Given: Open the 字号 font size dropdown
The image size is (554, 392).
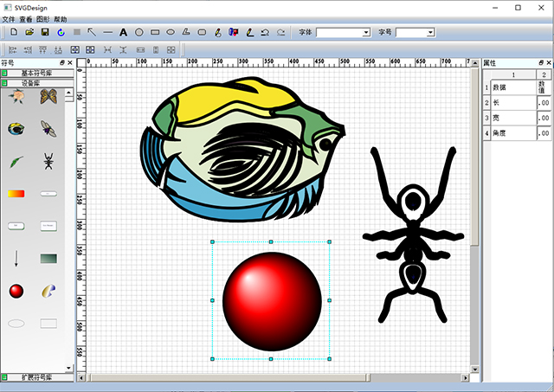Looking at the screenshot, I should (415, 32).
